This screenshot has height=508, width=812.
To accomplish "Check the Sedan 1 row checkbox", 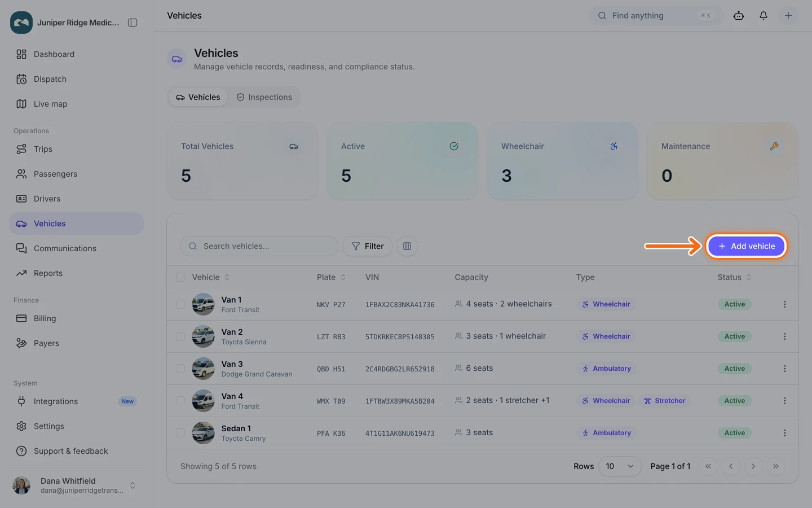I will tap(180, 433).
